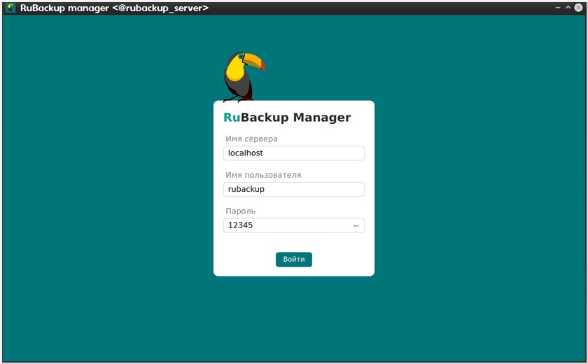
Task: Click the toucan's eye
Action: 241,57
